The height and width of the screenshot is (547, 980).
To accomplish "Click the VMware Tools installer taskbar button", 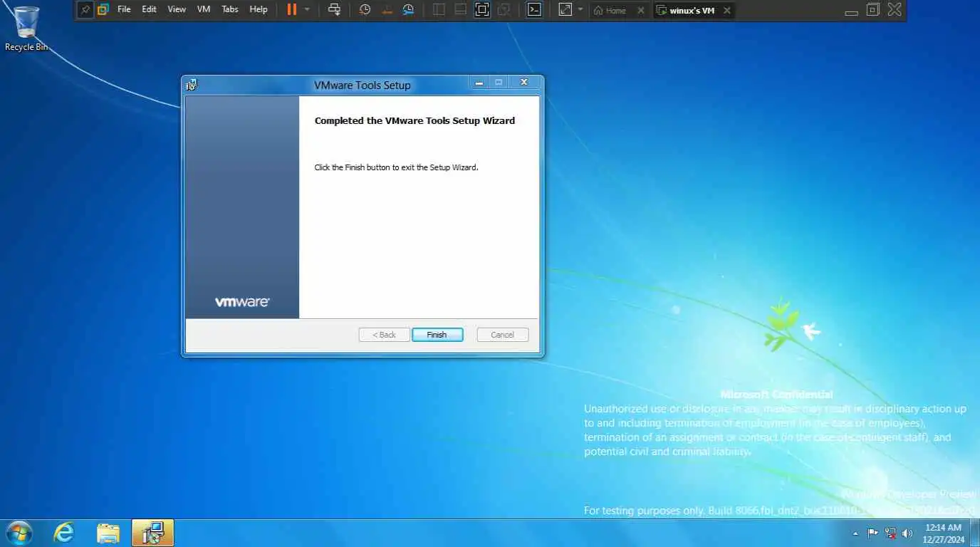I will 152,533.
